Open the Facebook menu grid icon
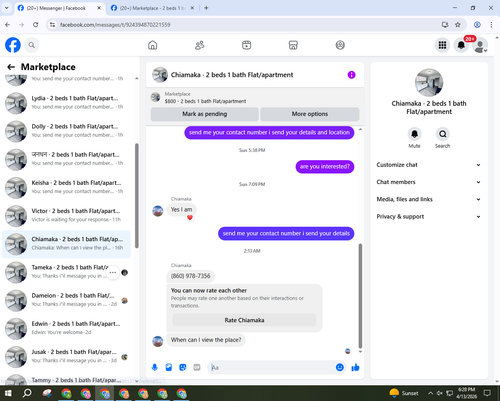This screenshot has width=500, height=401. (442, 45)
